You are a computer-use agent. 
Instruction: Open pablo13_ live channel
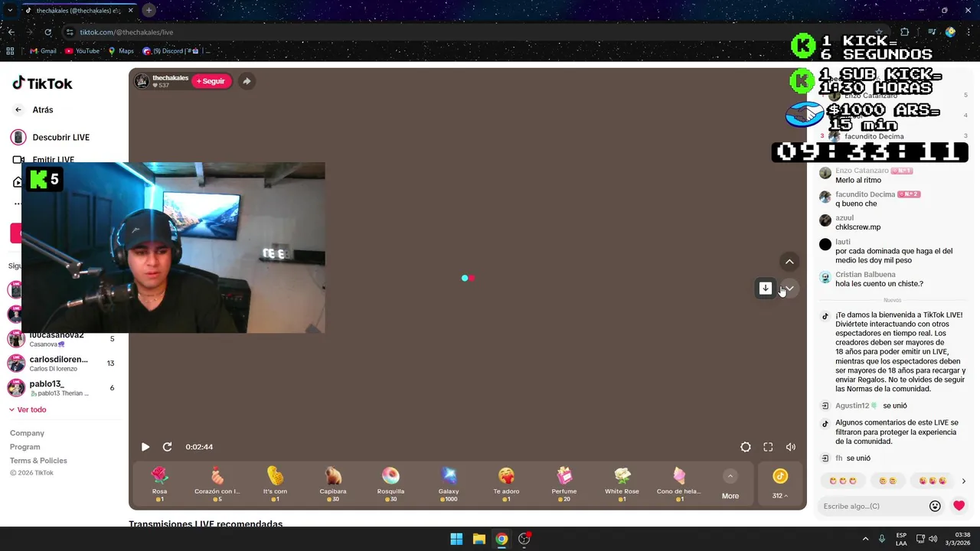tap(61, 388)
